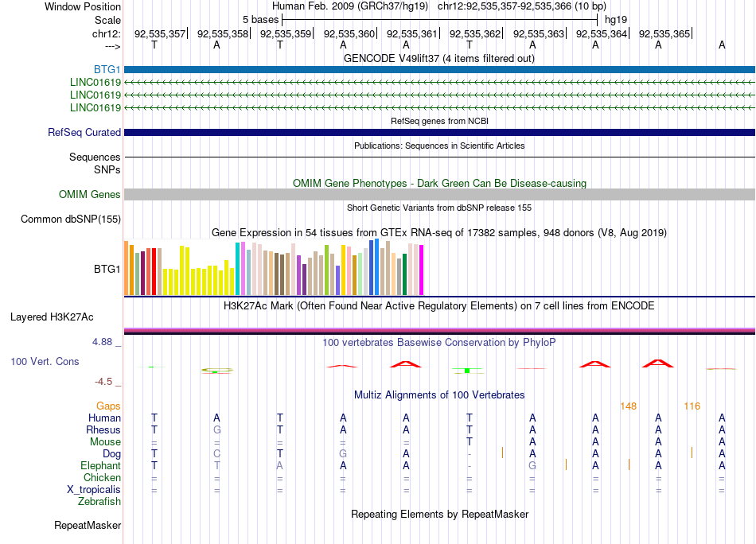756x544 pixels.
Task: Click the Elephant species label
Action: point(100,465)
